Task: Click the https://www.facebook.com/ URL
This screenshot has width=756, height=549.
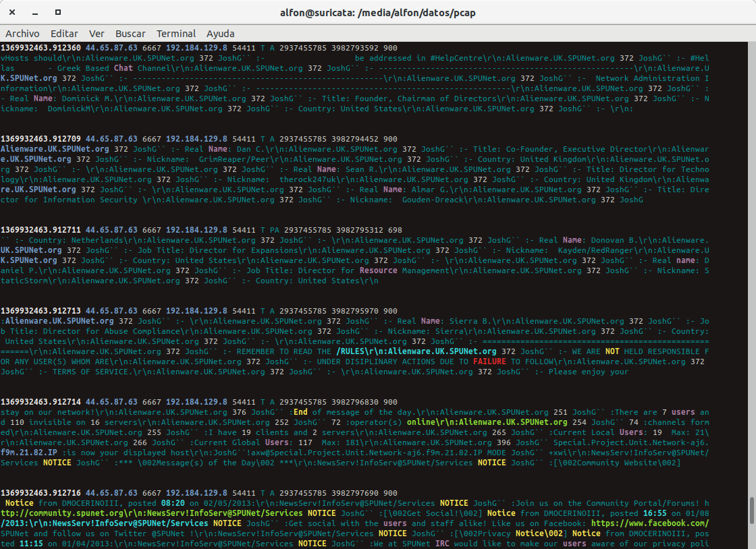Action: pos(650,523)
